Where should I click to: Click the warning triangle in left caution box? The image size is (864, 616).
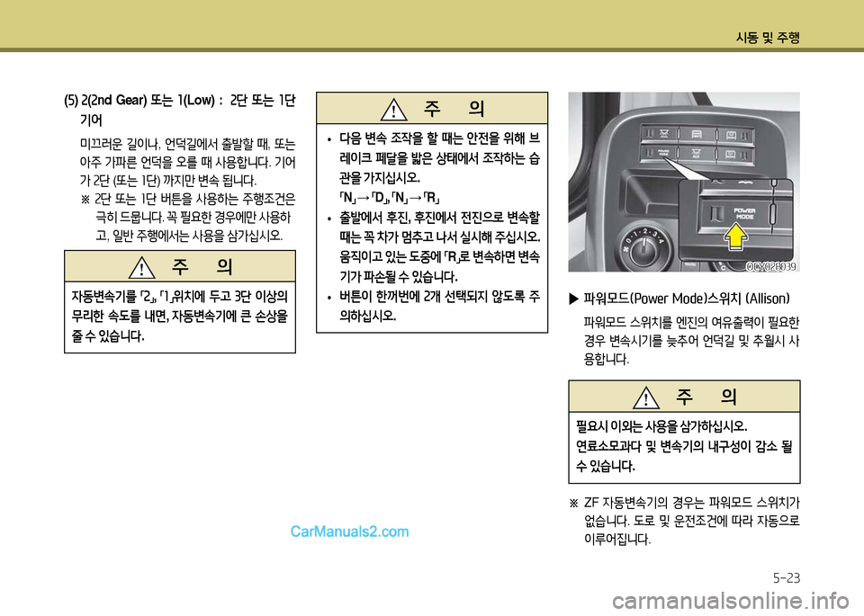142,267
